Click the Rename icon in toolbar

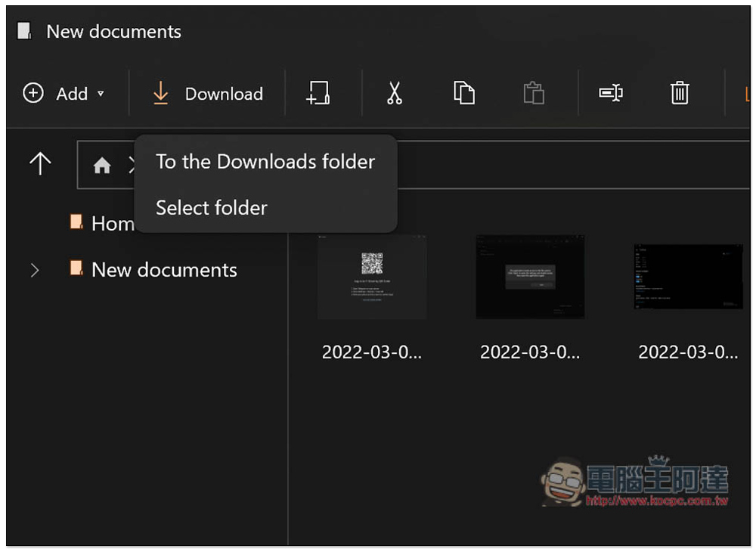pos(610,93)
